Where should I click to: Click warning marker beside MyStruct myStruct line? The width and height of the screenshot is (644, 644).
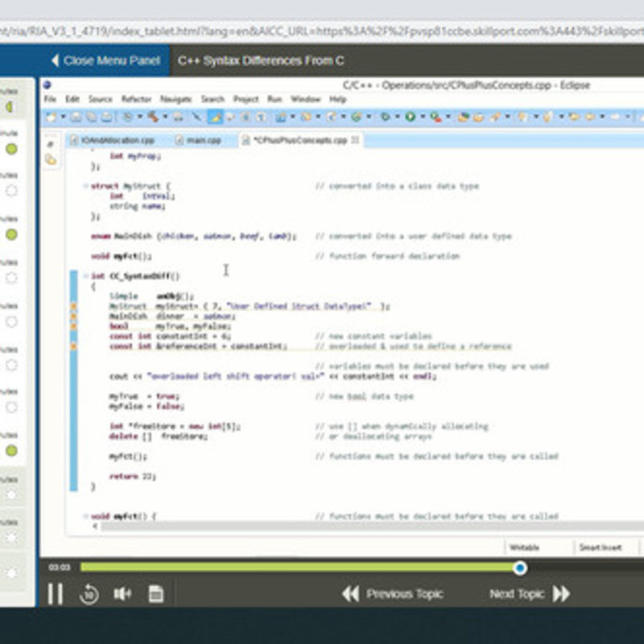pos(73,307)
